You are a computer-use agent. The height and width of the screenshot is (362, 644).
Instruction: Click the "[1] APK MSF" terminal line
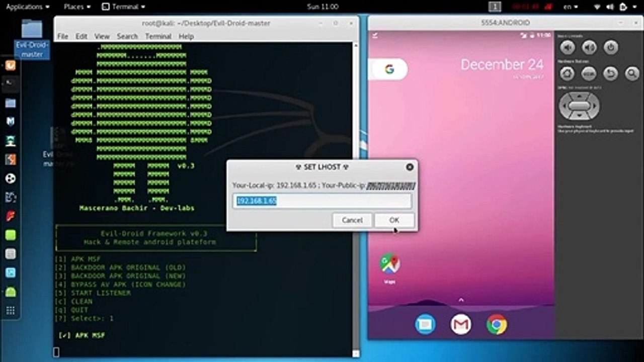click(77, 259)
